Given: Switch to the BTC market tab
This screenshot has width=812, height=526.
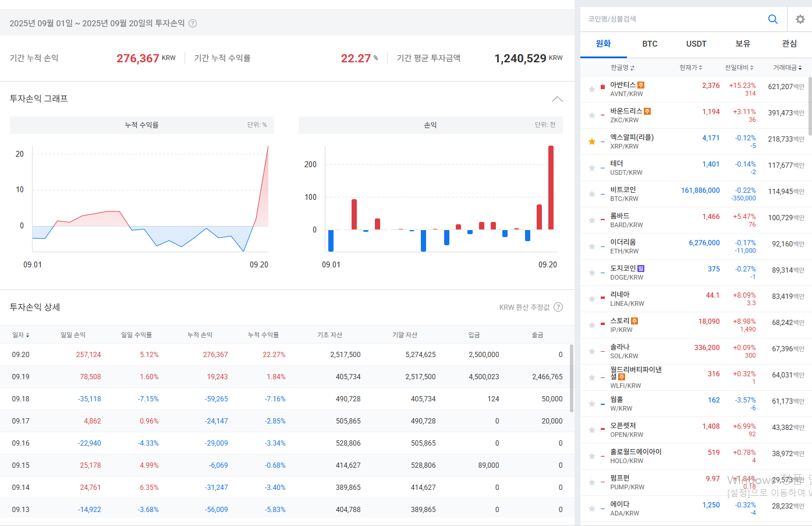Looking at the screenshot, I should tap(650, 44).
